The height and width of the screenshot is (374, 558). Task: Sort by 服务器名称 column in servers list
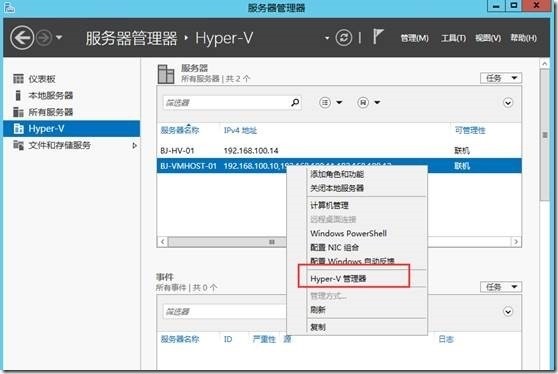180,130
